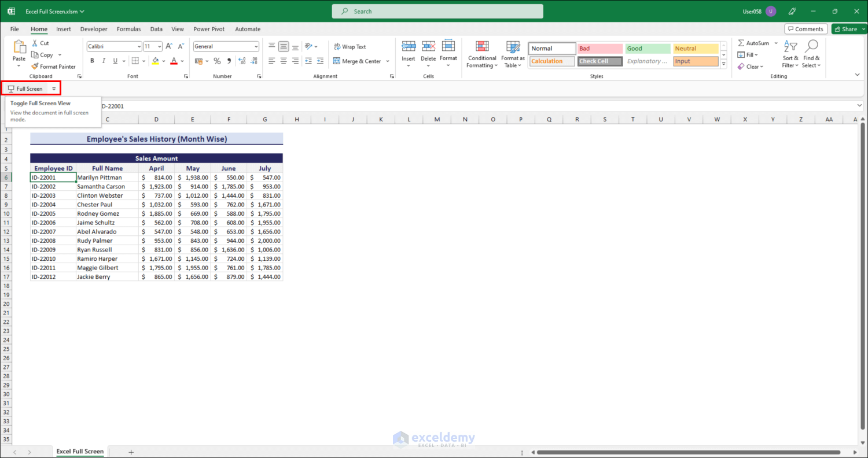
Task: Increase the cell indent
Action: coord(320,61)
